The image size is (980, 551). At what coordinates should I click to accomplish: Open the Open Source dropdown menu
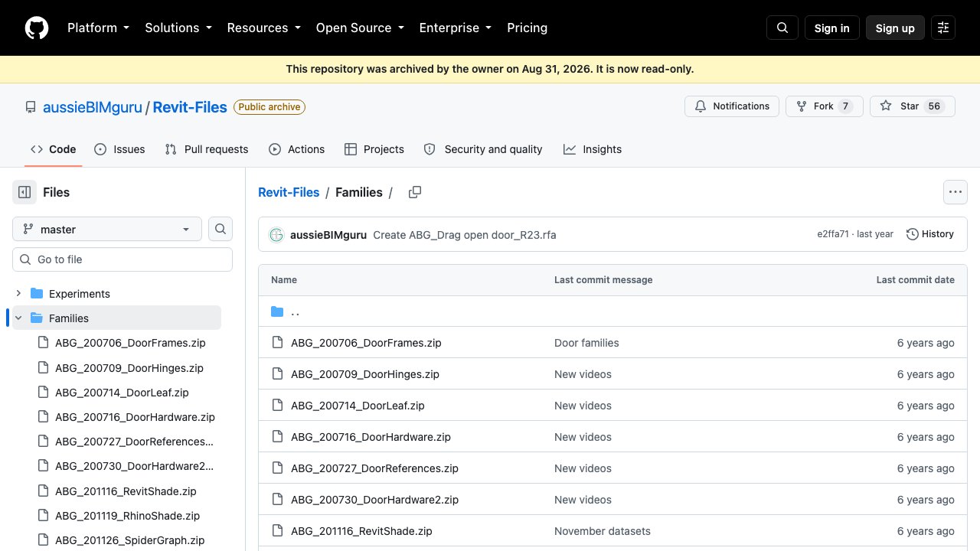point(360,28)
